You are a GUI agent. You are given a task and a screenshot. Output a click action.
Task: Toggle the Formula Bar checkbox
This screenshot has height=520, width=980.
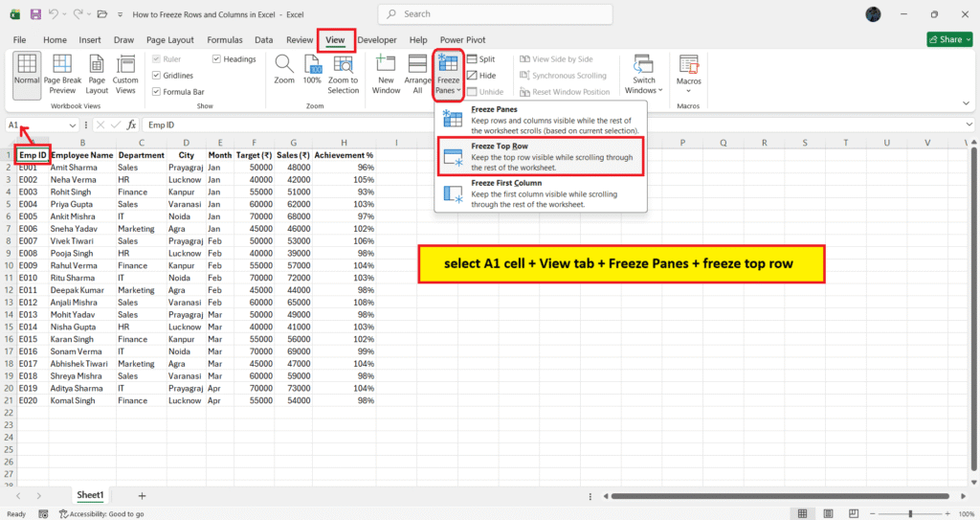[157, 91]
